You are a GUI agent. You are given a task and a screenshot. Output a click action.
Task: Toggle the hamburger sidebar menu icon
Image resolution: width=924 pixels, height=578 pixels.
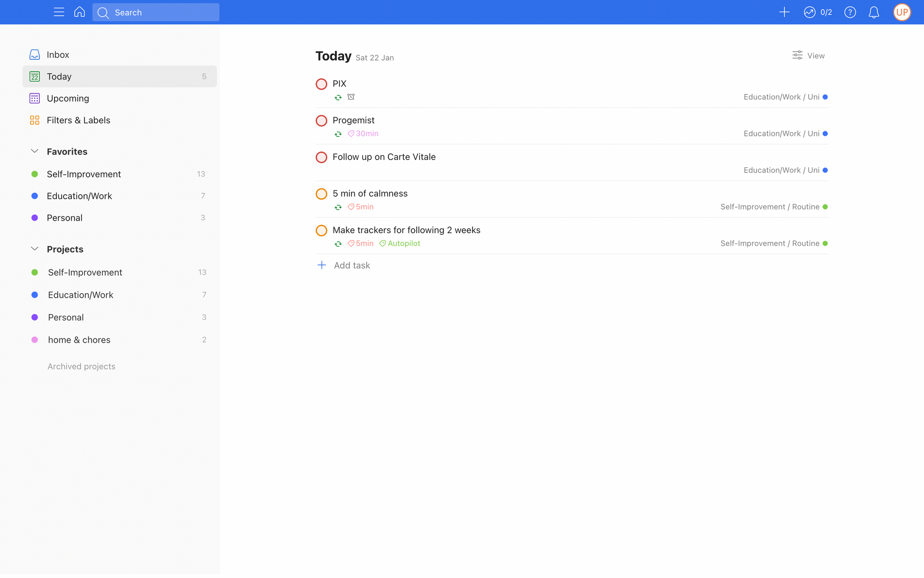click(59, 12)
